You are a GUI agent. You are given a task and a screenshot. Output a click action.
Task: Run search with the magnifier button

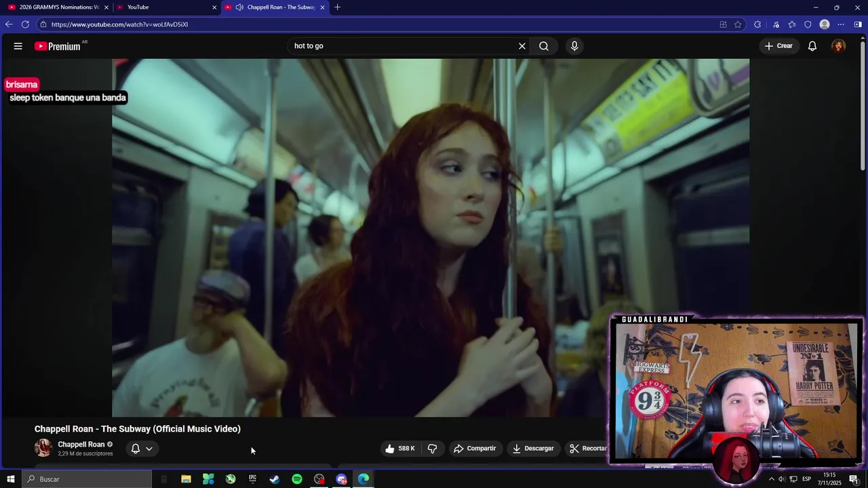click(x=544, y=46)
